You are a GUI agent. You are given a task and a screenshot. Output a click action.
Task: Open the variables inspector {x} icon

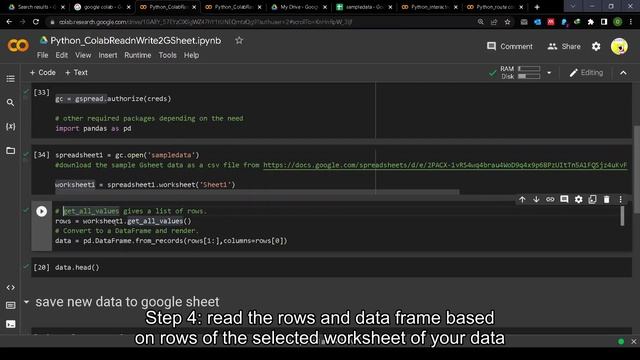(11, 127)
